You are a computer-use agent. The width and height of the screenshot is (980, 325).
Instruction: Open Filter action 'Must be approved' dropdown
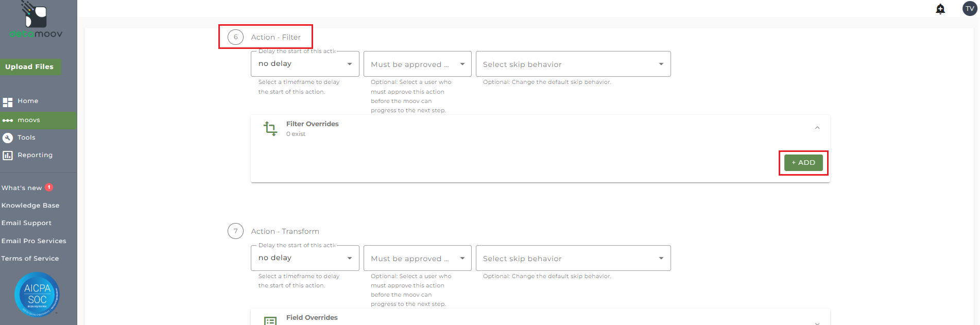[x=417, y=64]
